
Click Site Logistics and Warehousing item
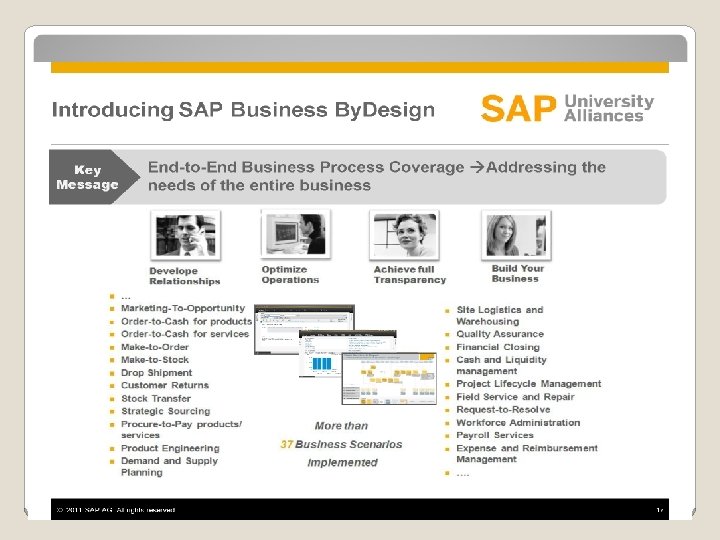point(500,315)
